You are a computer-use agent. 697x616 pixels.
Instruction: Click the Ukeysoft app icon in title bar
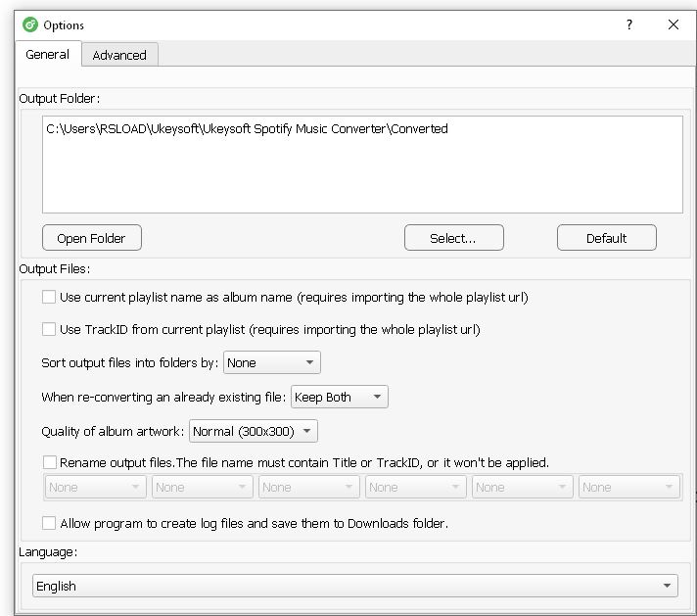30,24
